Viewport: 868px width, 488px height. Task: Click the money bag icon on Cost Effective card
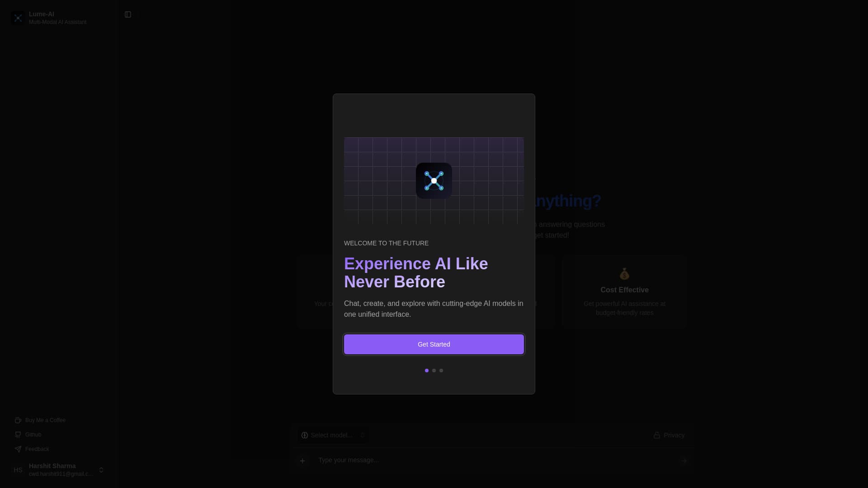[x=624, y=273]
